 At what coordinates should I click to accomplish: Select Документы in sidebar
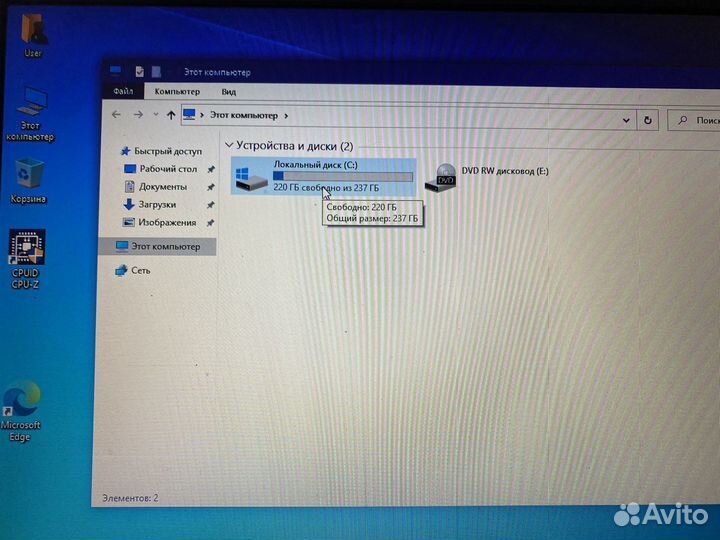156,186
